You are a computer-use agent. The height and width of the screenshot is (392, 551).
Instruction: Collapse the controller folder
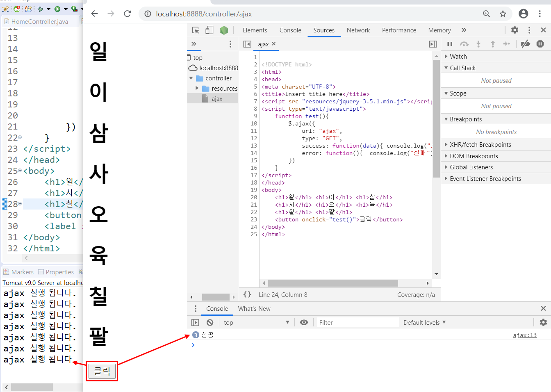pos(191,78)
